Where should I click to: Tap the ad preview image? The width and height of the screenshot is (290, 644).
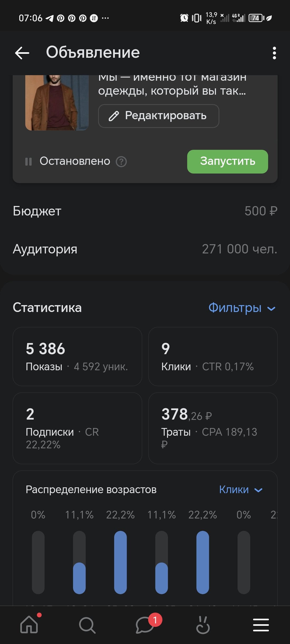coord(57,103)
